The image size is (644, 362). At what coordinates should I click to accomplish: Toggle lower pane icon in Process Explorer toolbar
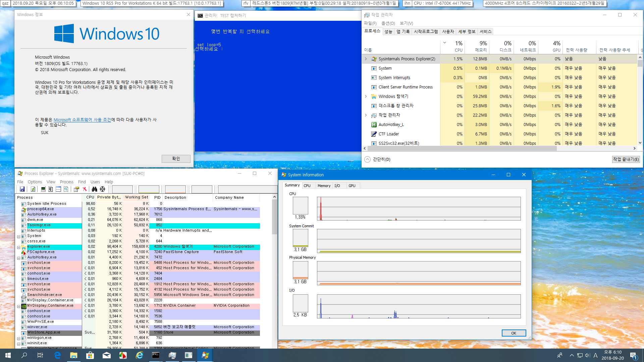coord(58,189)
